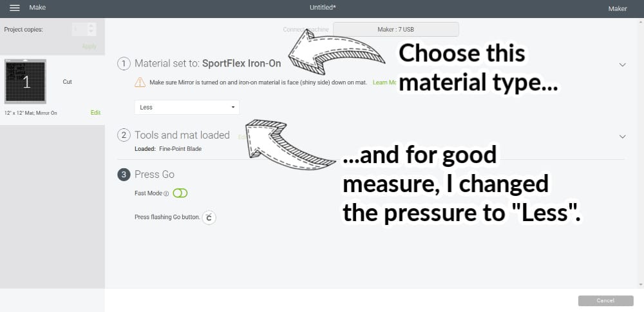Click the step 1 circle icon
Image resolution: width=644 pixels, height=312 pixels.
(x=124, y=64)
